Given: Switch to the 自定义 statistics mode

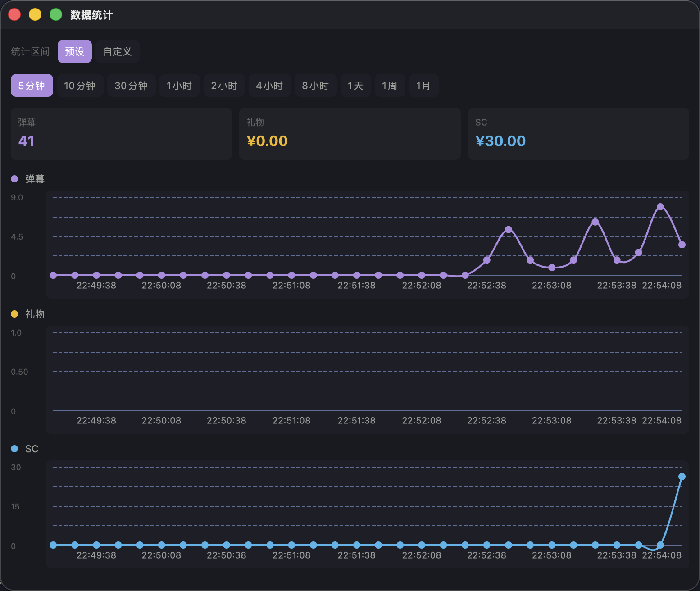Looking at the screenshot, I should 117,51.
